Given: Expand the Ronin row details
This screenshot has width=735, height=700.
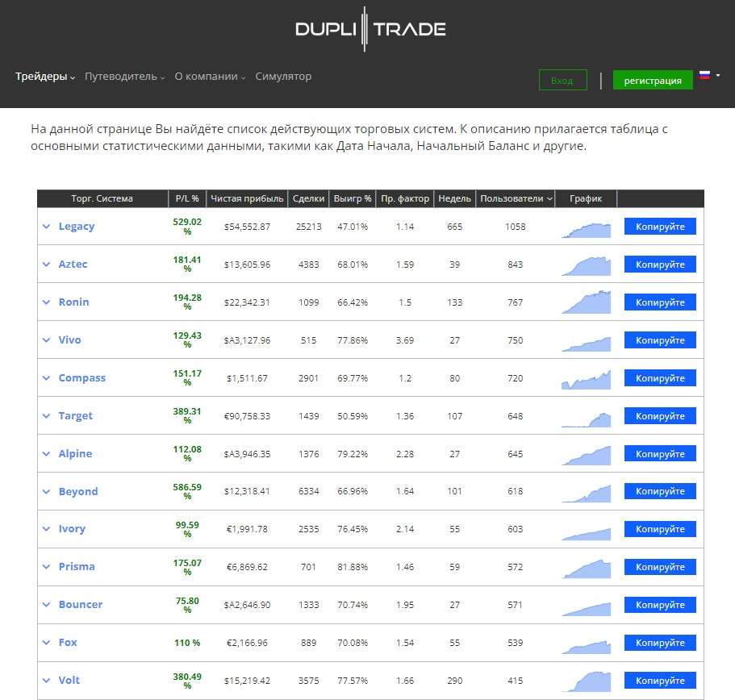Looking at the screenshot, I should coord(47,302).
